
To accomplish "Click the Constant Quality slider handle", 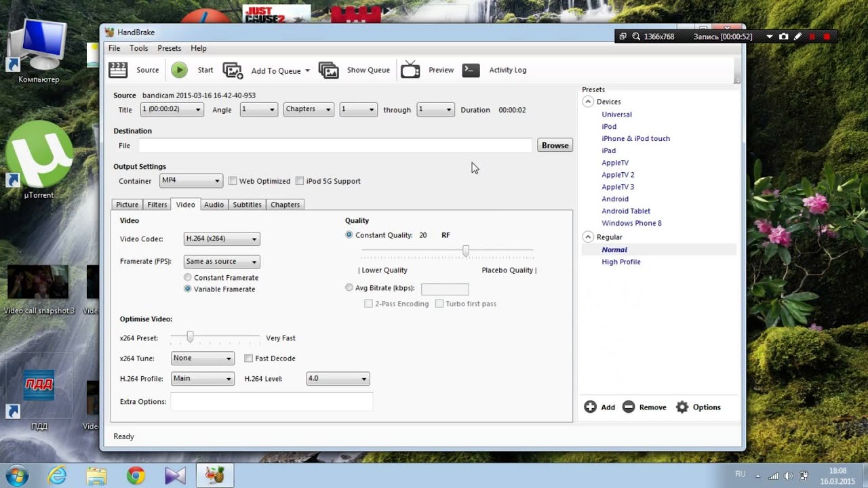I will [466, 251].
